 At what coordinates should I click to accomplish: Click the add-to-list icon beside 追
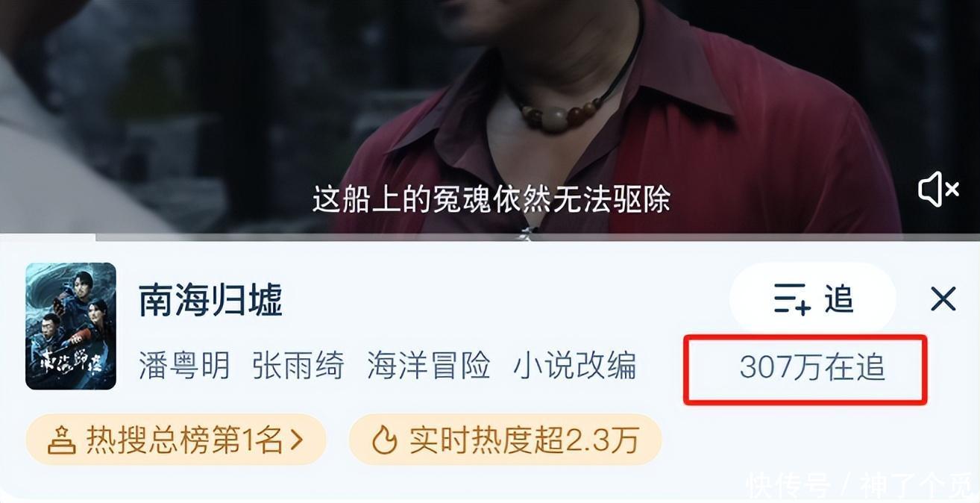[x=792, y=299]
